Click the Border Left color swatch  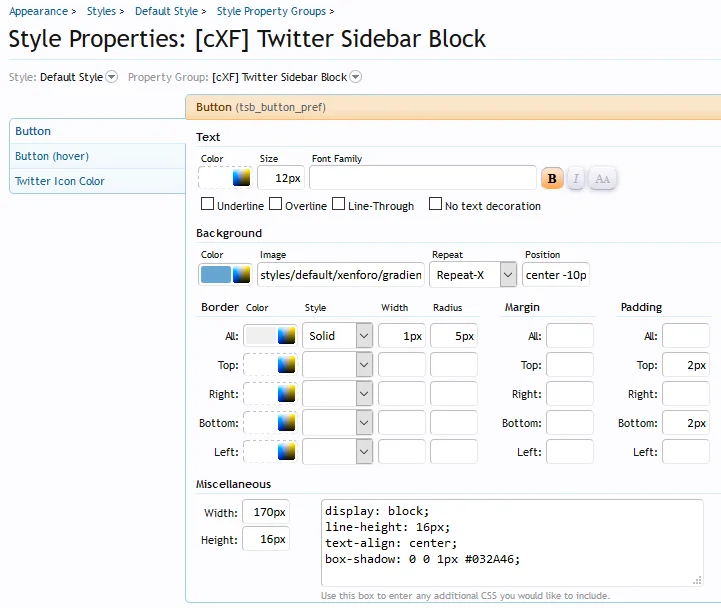coord(261,452)
